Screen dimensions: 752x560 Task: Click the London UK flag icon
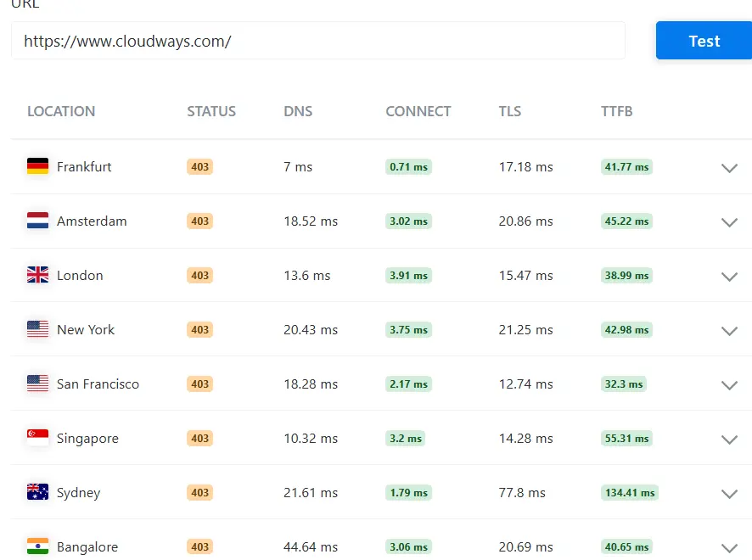(37, 275)
